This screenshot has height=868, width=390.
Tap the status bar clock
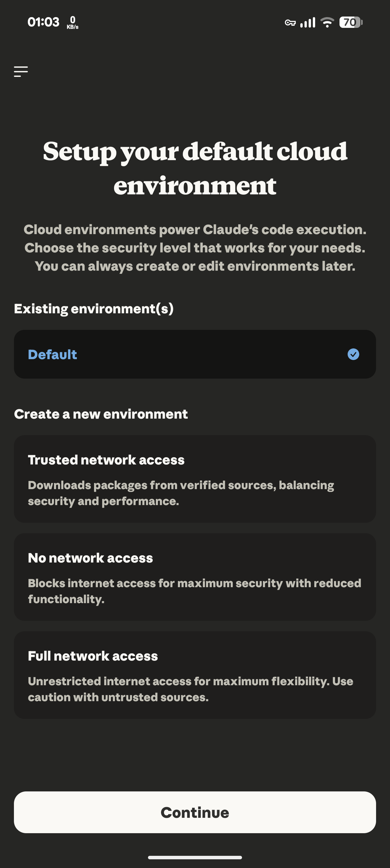click(43, 22)
